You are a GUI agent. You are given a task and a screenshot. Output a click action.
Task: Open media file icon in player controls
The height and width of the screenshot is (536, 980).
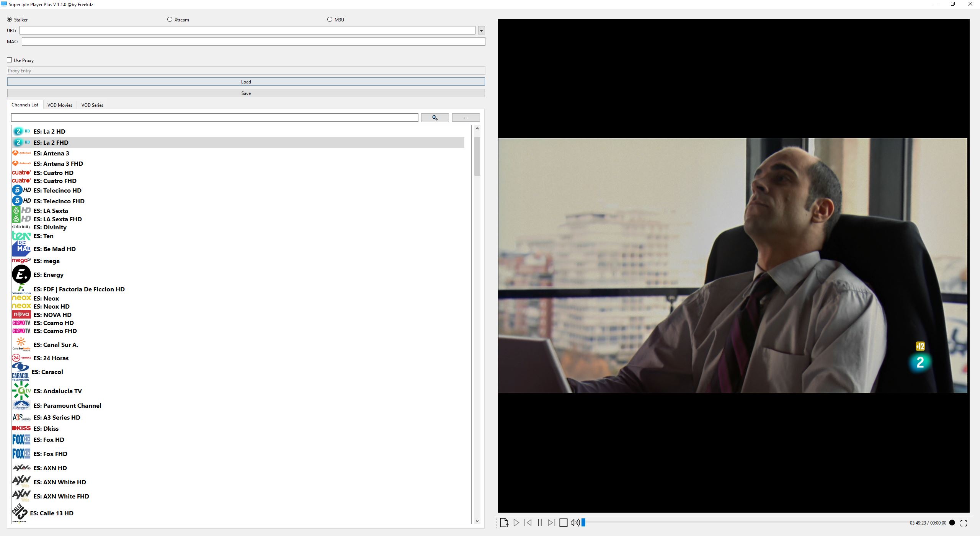[504, 523]
